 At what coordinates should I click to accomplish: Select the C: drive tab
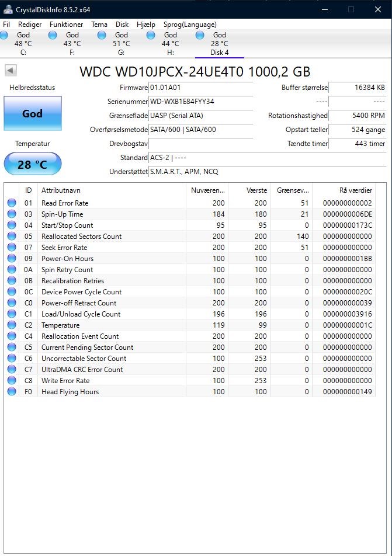23,44
